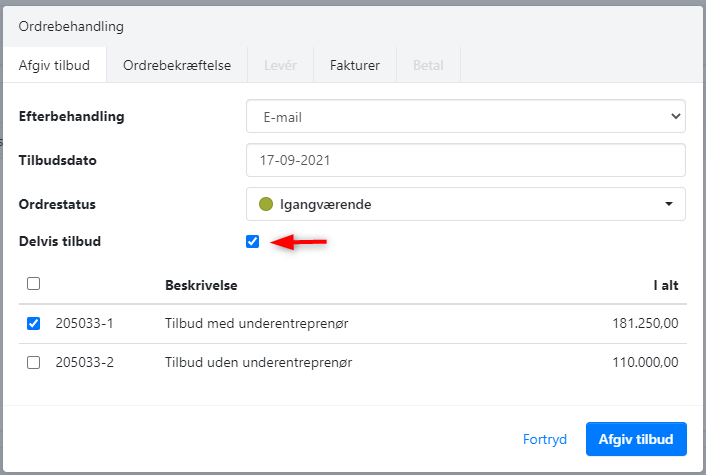Click the Tilbud med underentreprenør row description
706x475 pixels.
(x=256, y=323)
